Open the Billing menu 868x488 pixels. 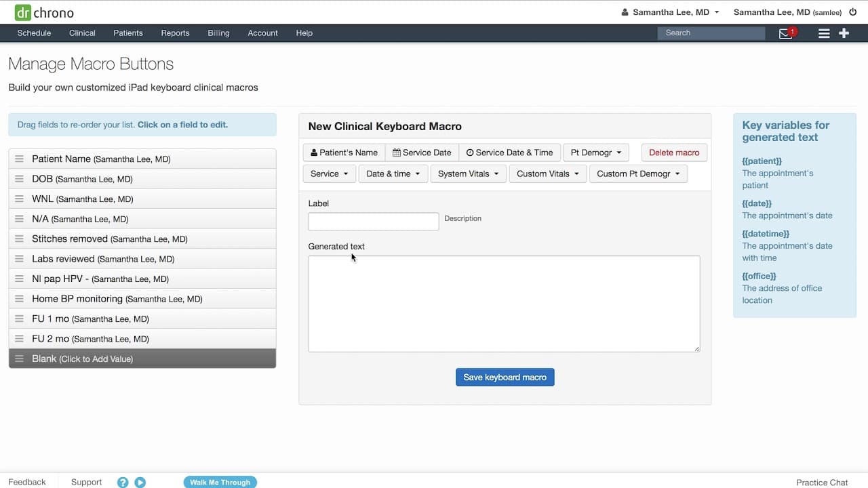[218, 33]
